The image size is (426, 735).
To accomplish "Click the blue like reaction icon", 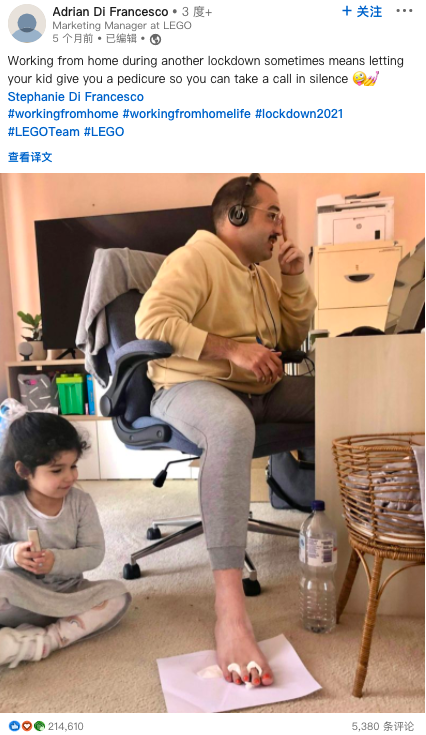I will pyautogui.click(x=14, y=726).
